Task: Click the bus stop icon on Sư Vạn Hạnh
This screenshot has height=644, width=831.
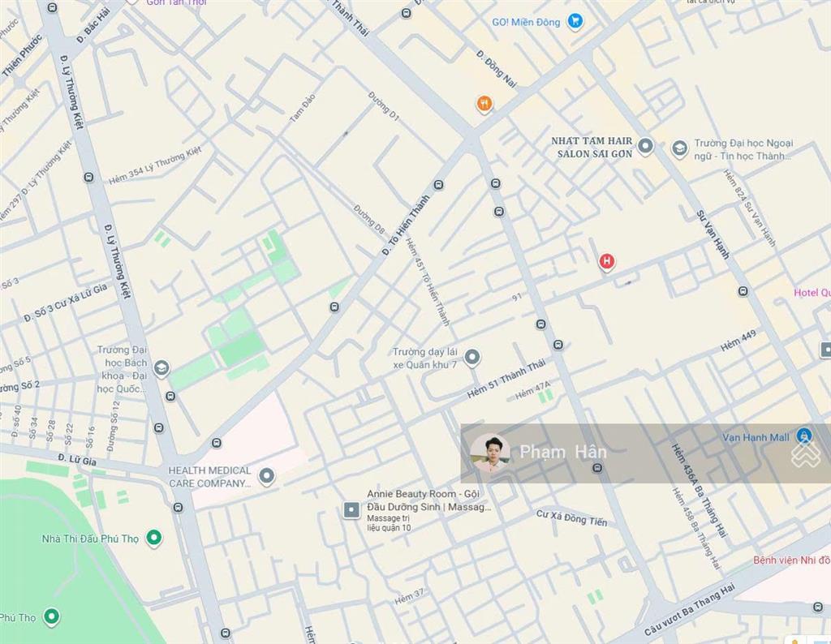Action: coord(742,291)
